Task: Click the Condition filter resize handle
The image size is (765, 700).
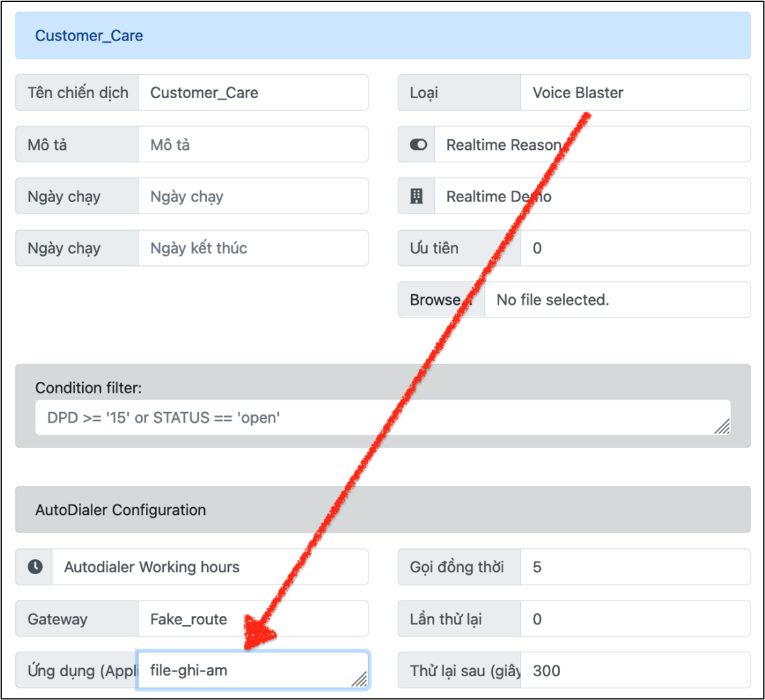Action: (x=722, y=426)
